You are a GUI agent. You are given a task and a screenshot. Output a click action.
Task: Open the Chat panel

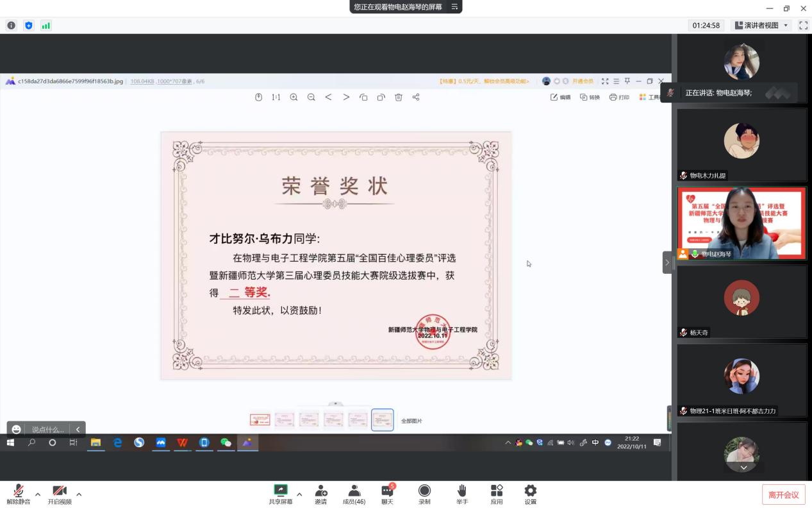point(387,491)
